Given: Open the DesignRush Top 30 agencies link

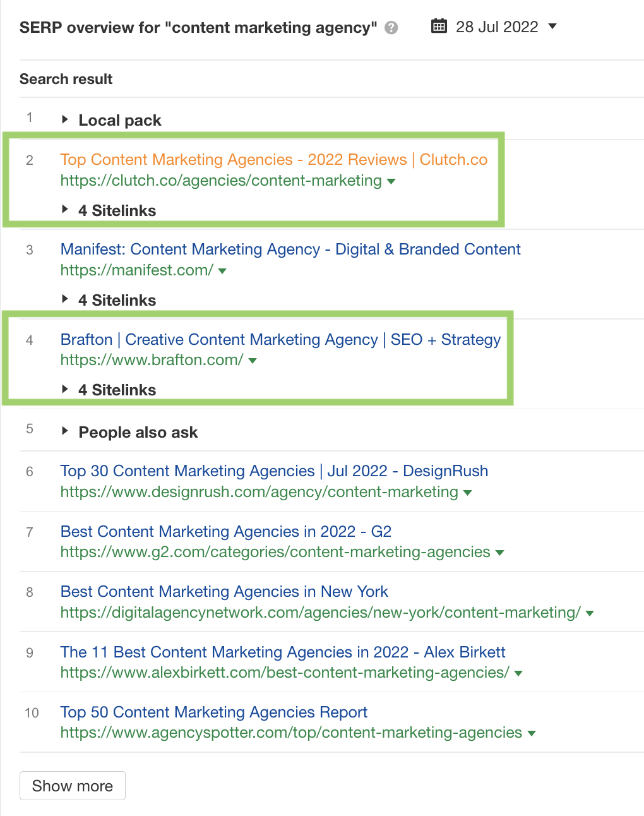Looking at the screenshot, I should (274, 471).
